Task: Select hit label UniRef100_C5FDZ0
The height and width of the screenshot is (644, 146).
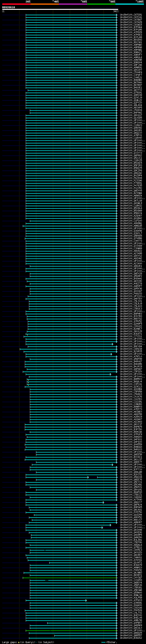Action: coord(131,371)
